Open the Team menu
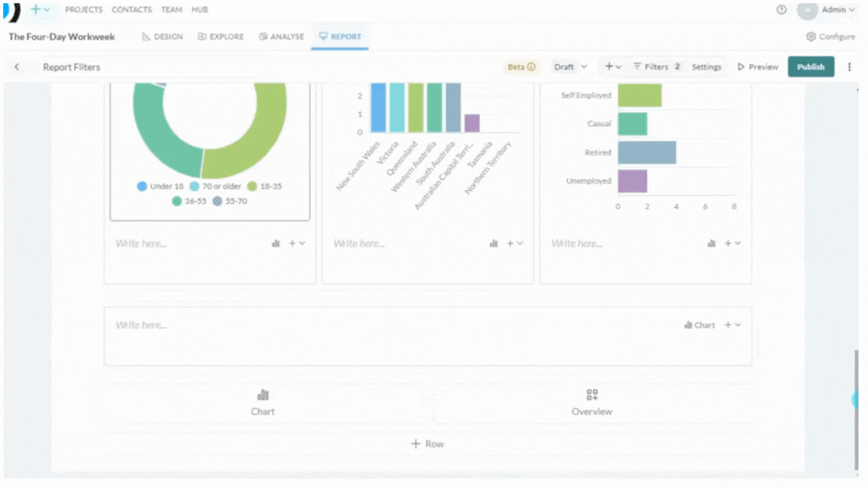868x488 pixels. pyautogui.click(x=172, y=9)
